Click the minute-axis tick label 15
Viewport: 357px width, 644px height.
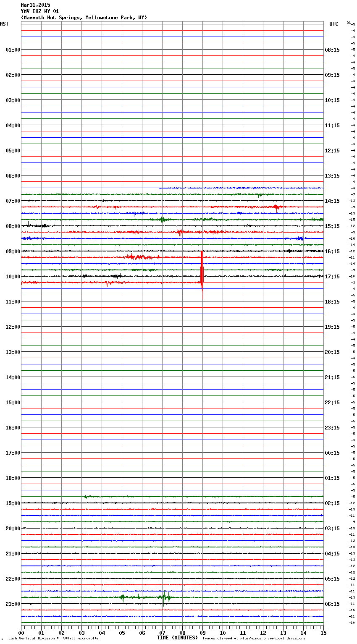pos(323,633)
